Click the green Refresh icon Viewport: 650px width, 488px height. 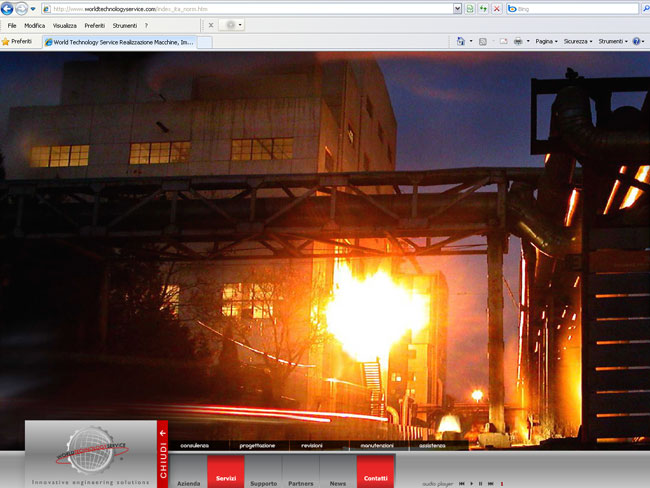coord(483,9)
